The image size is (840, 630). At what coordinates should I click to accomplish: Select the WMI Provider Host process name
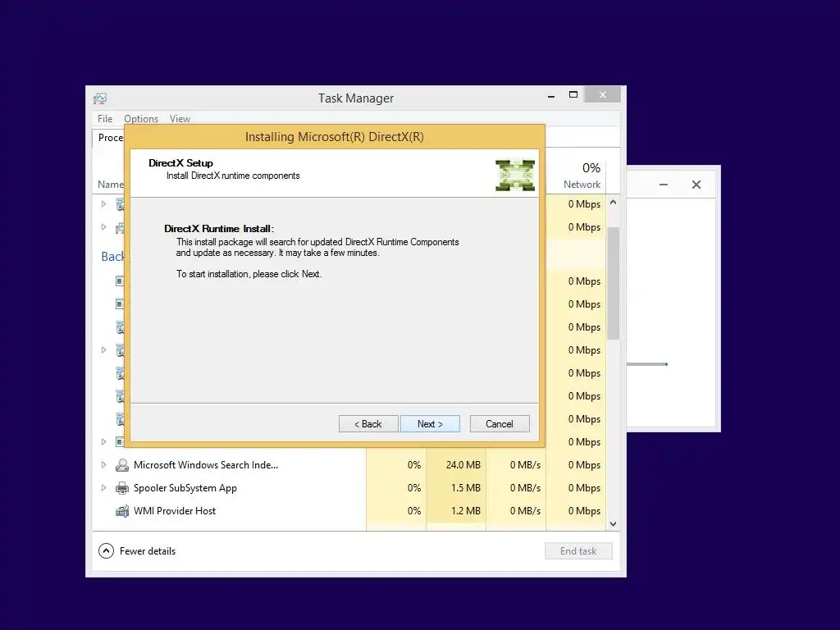coord(175,510)
